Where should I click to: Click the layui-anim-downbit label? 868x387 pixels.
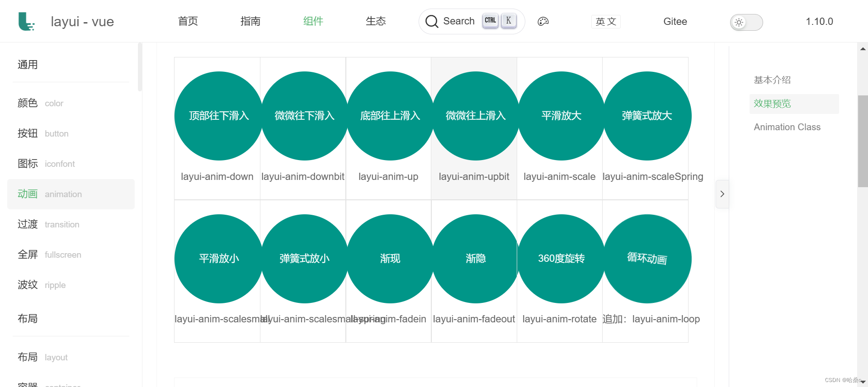click(303, 176)
